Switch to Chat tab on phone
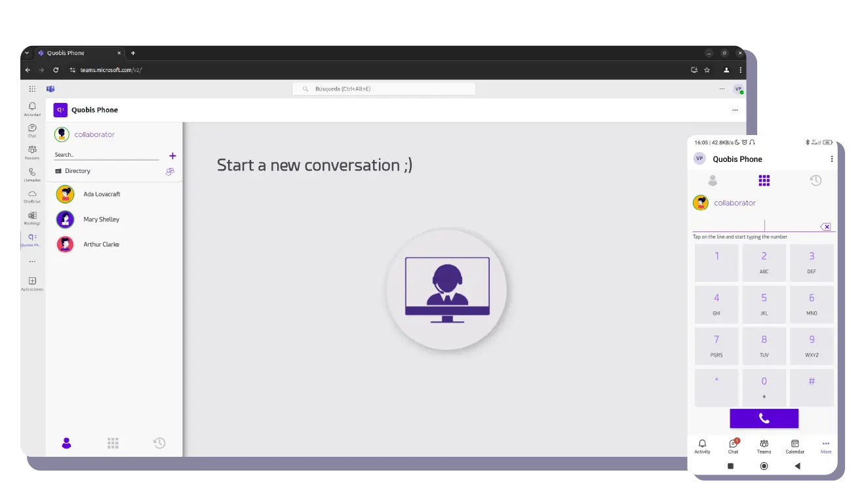This screenshot has height=504, width=866. tap(733, 446)
